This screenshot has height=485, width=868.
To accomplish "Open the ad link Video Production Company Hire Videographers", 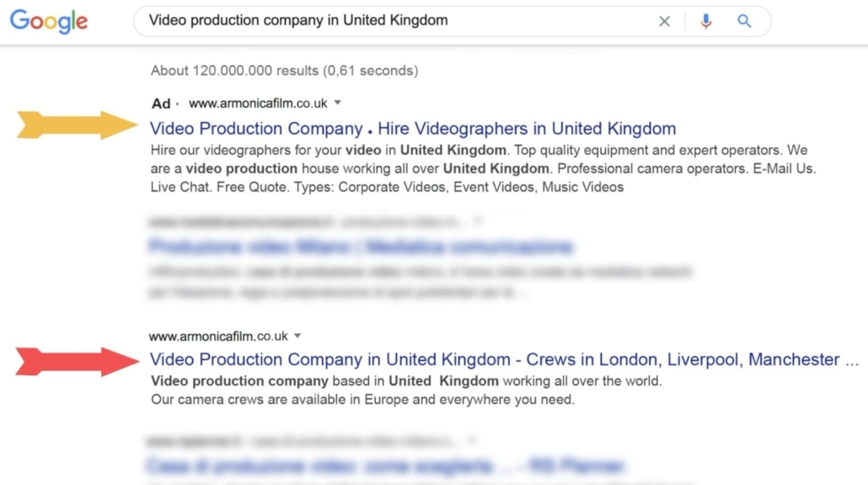I will tap(413, 128).
